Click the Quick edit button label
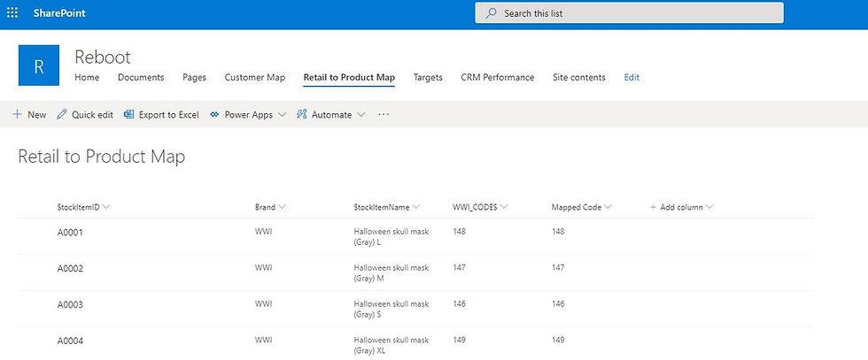 [92, 115]
